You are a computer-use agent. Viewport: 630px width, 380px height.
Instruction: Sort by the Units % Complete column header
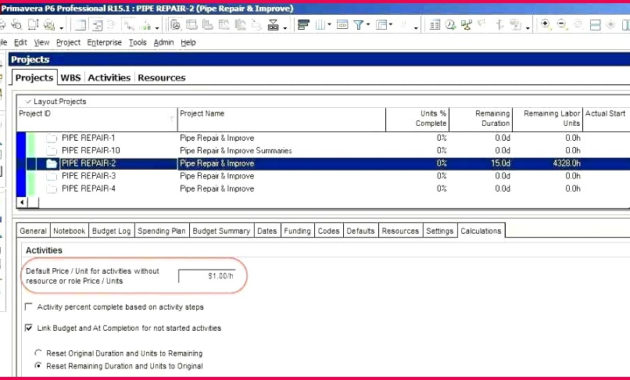417,119
